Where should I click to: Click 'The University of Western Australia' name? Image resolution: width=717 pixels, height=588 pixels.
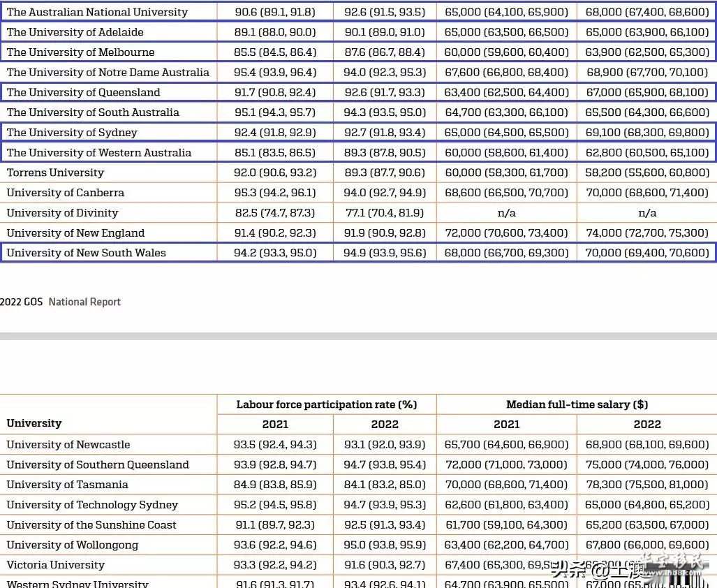(98, 153)
